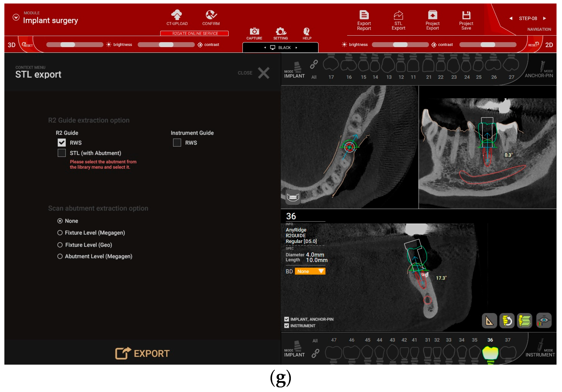The height and width of the screenshot is (392, 562).
Task: Adjust the 3D brightness slider
Action: click(x=68, y=45)
